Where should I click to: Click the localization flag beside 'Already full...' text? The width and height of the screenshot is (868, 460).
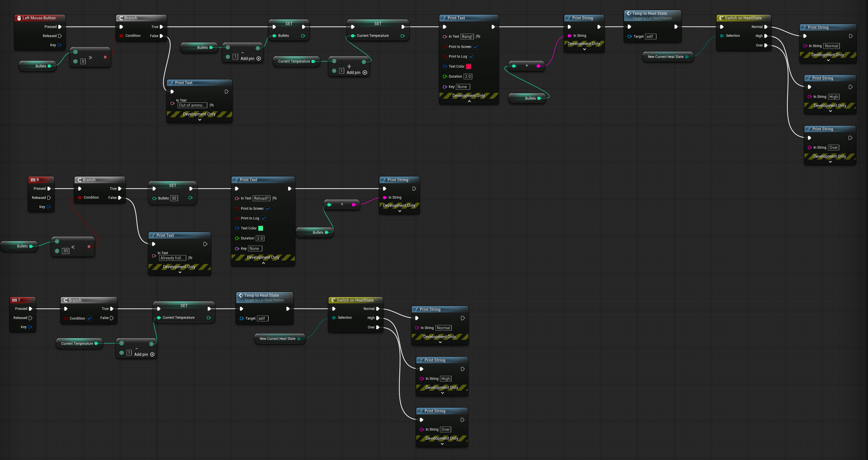tap(190, 258)
